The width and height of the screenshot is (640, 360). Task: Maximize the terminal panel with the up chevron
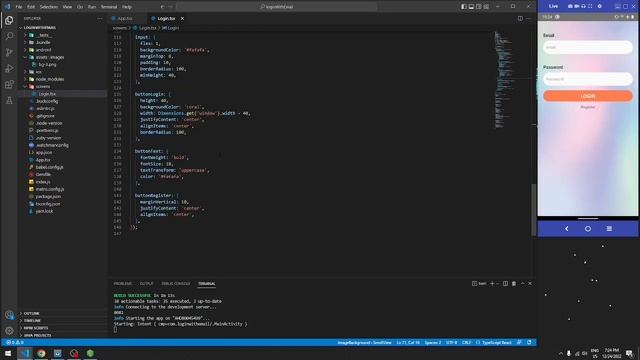tap(522, 283)
